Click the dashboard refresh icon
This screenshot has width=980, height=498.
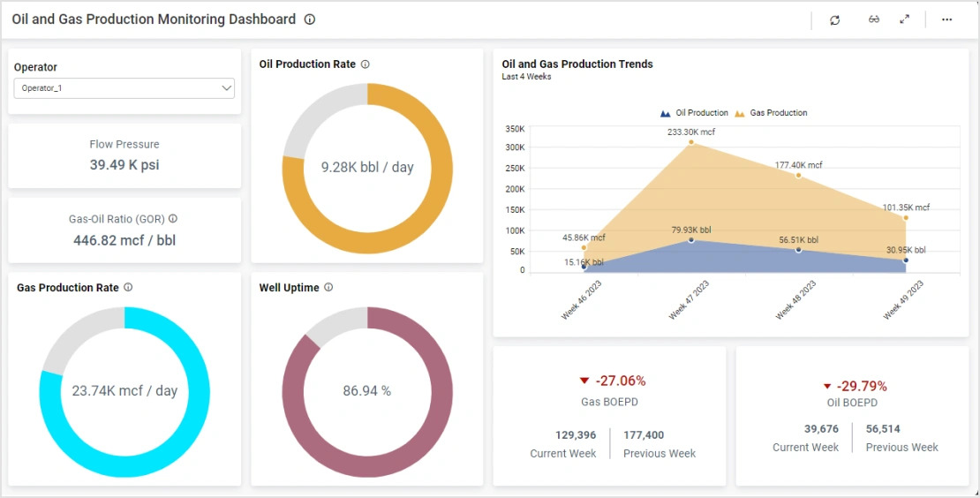pos(834,20)
